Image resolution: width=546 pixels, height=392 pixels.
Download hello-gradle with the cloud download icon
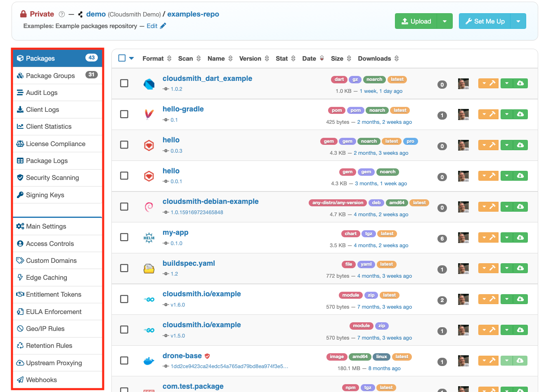520,114
